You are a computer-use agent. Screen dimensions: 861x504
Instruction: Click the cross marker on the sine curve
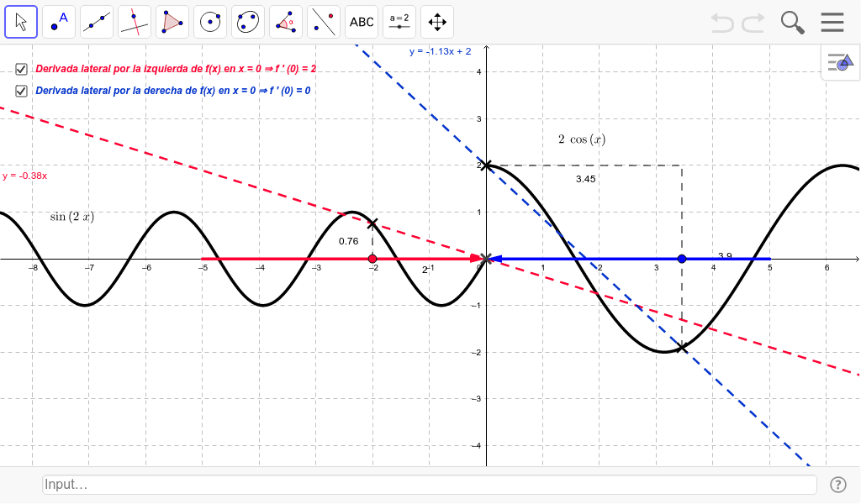[372, 223]
